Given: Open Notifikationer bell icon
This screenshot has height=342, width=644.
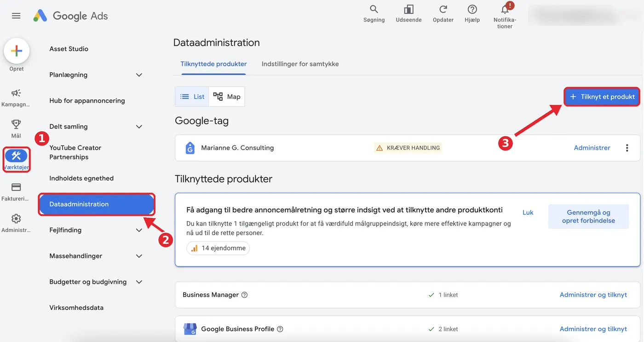Looking at the screenshot, I should point(505,10).
